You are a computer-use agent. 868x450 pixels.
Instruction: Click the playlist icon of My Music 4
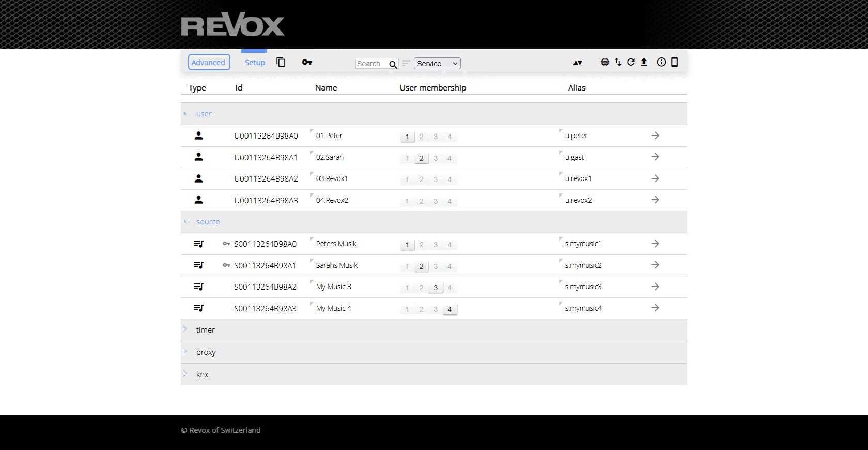[x=198, y=308]
